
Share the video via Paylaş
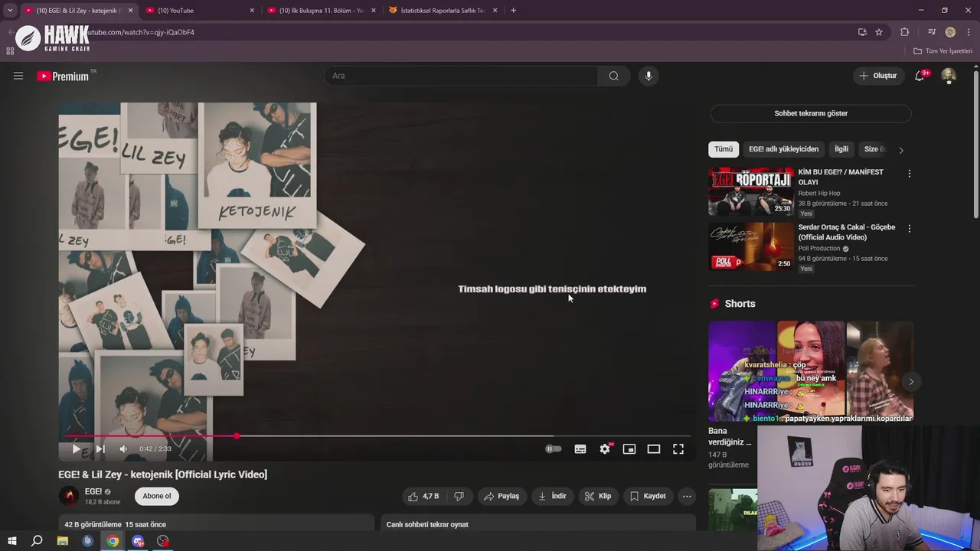[501, 496]
